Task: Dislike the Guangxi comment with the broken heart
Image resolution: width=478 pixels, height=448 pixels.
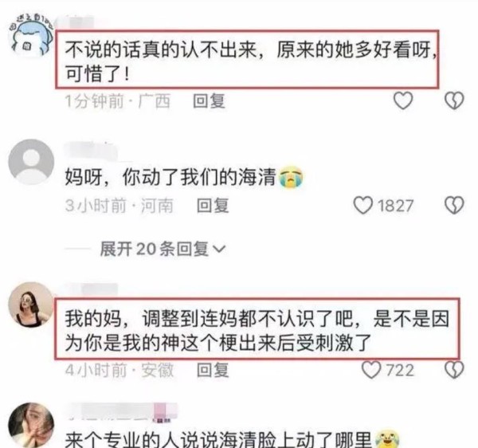Action: [454, 100]
